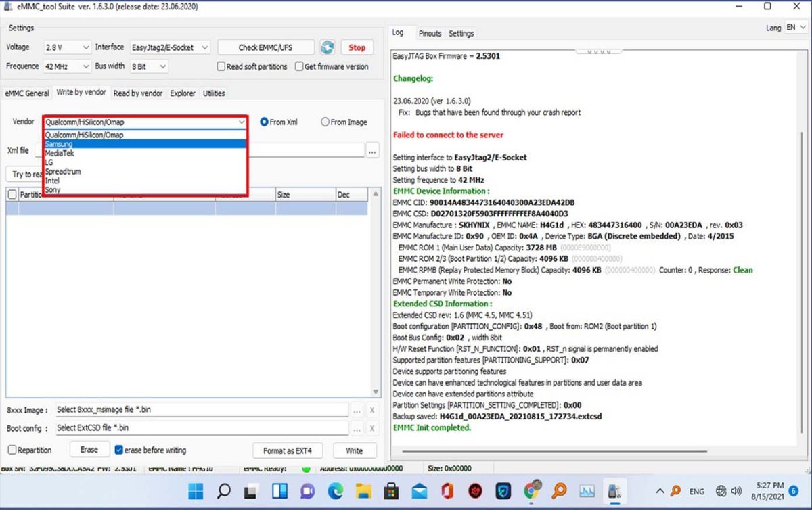This screenshot has width=812, height=510.
Task: Click the orange magnifier tray icon
Action: click(x=675, y=492)
